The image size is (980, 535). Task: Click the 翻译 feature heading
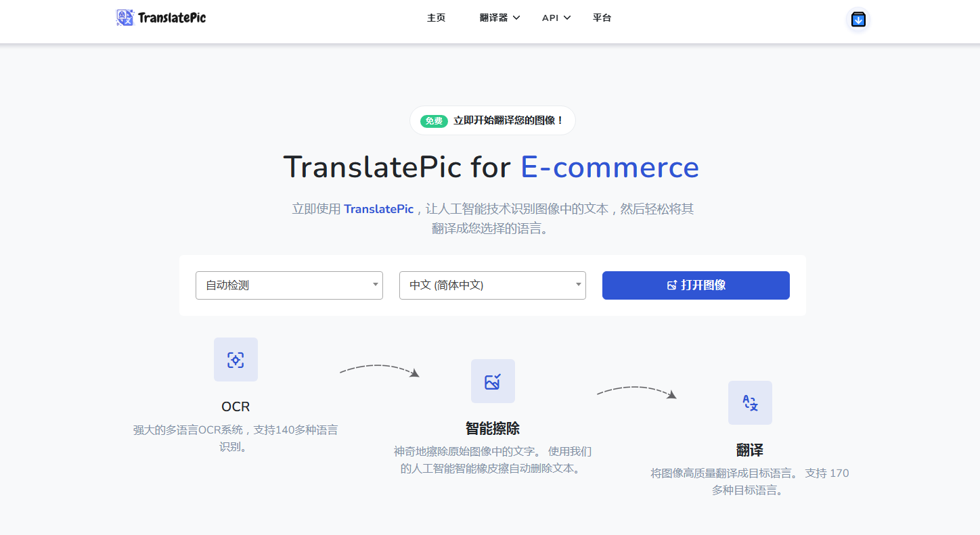[750, 450]
